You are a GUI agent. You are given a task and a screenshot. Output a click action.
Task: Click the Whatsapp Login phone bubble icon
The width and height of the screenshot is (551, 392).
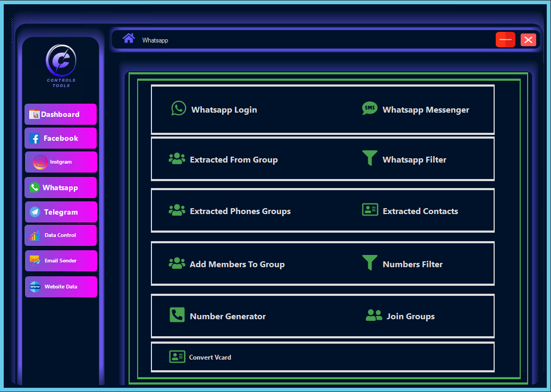pos(179,108)
